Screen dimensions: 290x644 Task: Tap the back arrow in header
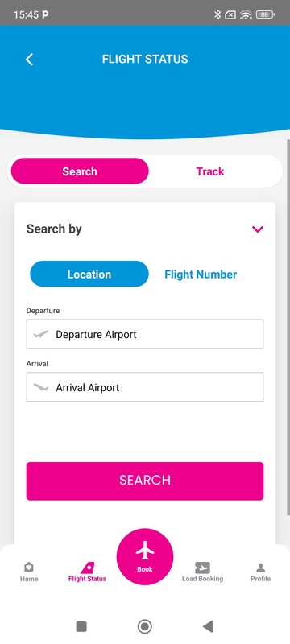29,60
